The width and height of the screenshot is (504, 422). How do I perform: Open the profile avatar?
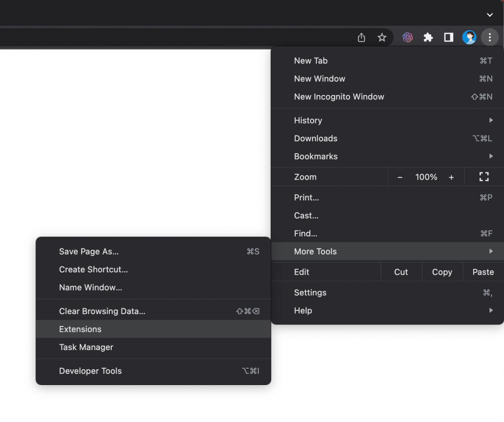469,37
